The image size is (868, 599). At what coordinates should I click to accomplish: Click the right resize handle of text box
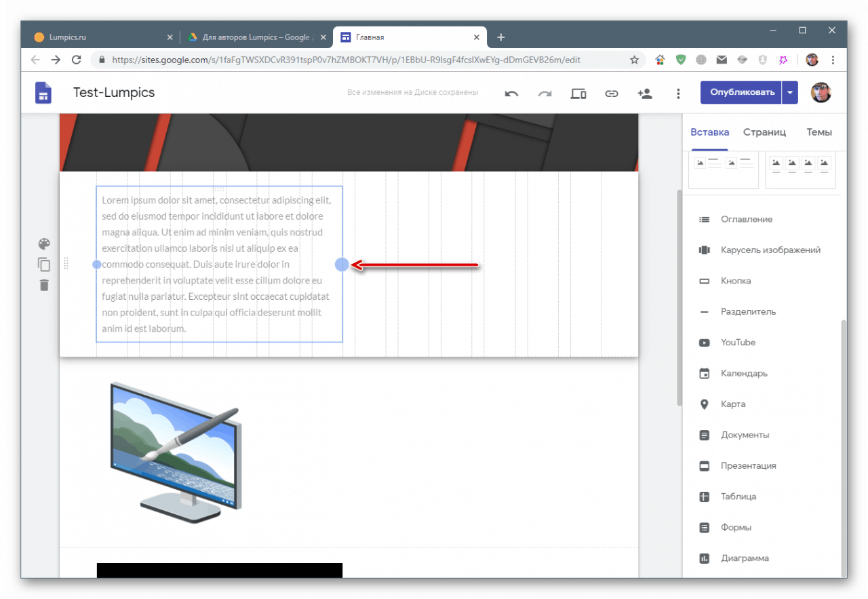point(342,265)
